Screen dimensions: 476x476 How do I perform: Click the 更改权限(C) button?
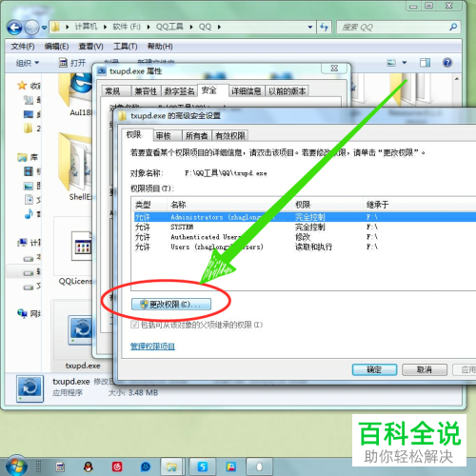(171, 305)
